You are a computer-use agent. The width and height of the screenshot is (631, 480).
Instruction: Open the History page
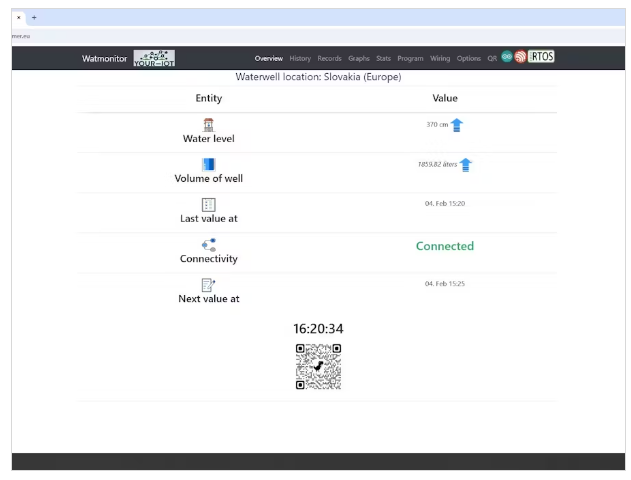[x=300, y=59]
